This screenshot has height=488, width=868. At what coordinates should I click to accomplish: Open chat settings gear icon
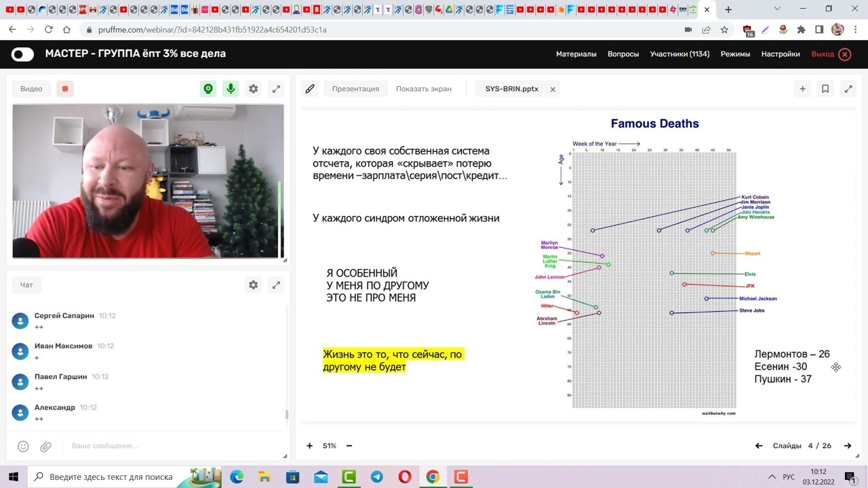point(253,285)
